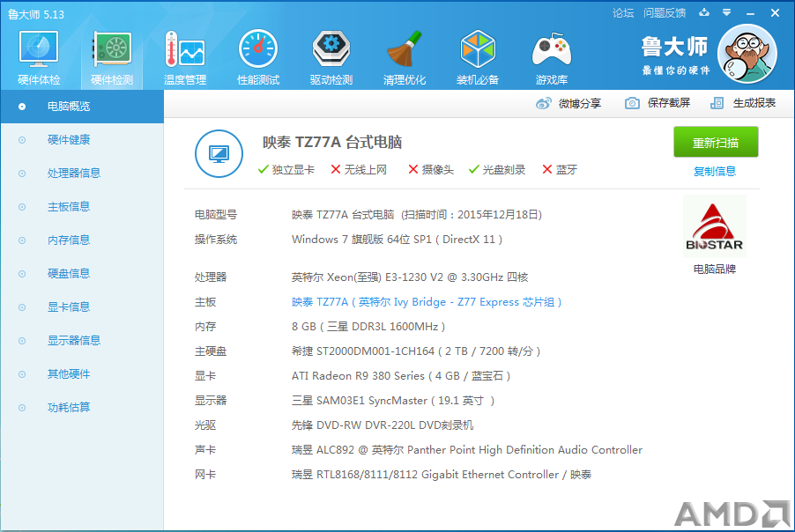This screenshot has width=795, height=532.
Task: Click the 蓝牙 status indicator
Action: click(560, 170)
